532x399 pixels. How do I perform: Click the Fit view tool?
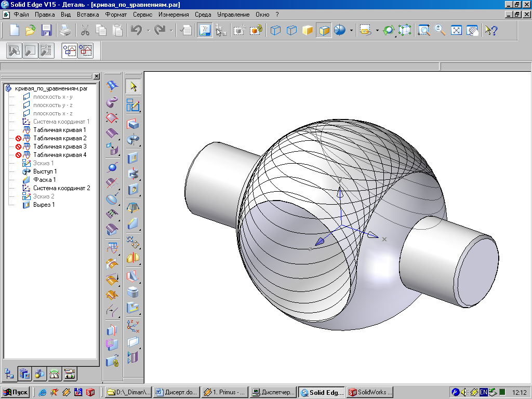coord(456,30)
